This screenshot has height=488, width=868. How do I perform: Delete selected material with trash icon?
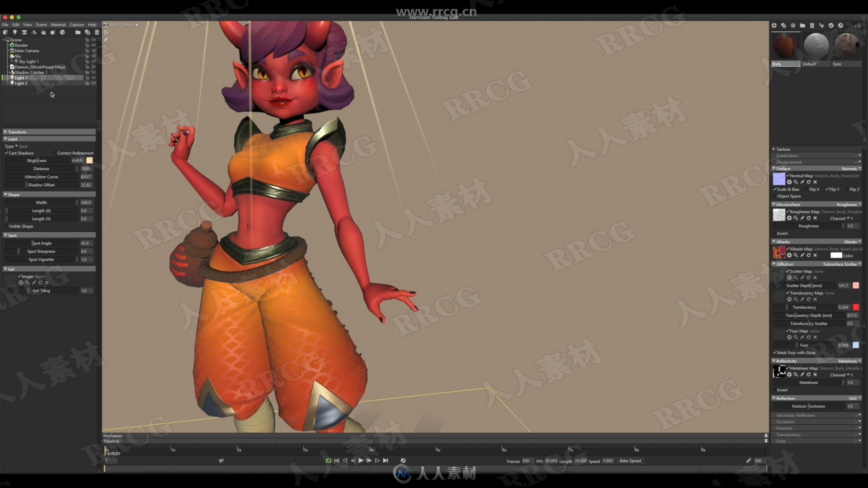[812, 26]
